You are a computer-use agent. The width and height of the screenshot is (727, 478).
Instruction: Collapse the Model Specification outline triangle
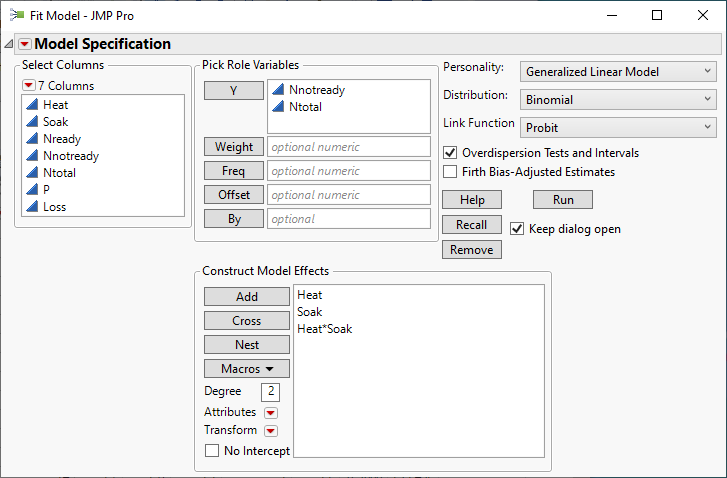(x=9, y=44)
